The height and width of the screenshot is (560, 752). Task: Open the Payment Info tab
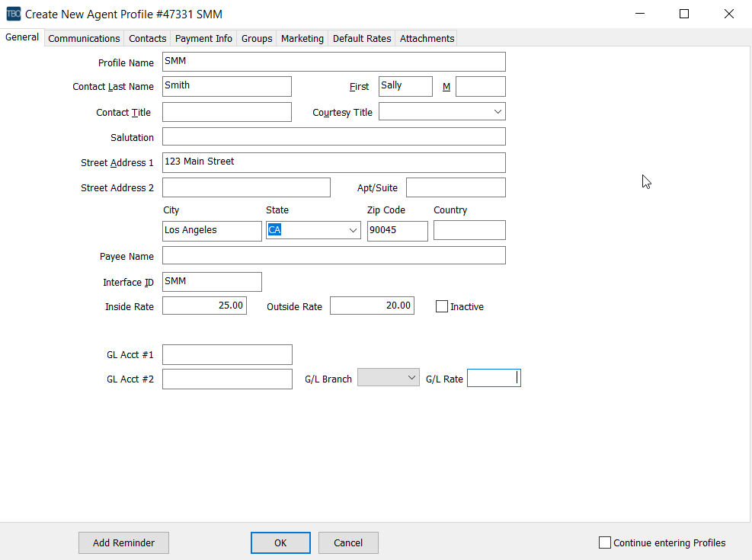203,38
